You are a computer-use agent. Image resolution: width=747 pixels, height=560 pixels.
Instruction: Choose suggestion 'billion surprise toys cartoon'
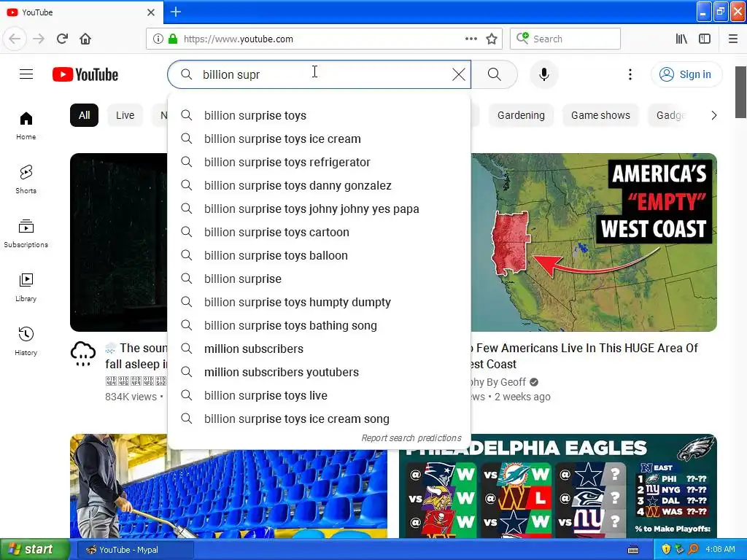pyautogui.click(x=320, y=232)
